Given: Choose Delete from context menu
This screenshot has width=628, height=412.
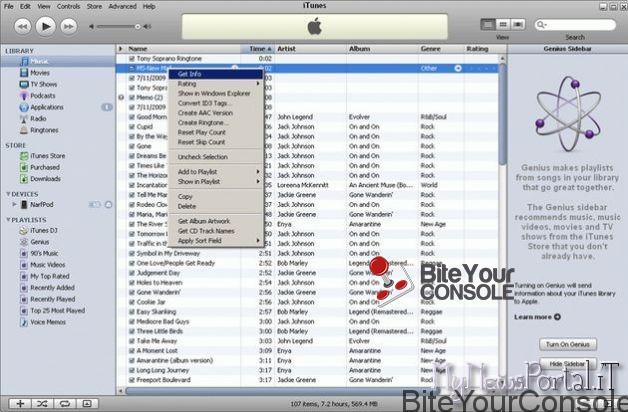Looking at the screenshot, I should pyautogui.click(x=216, y=207).
